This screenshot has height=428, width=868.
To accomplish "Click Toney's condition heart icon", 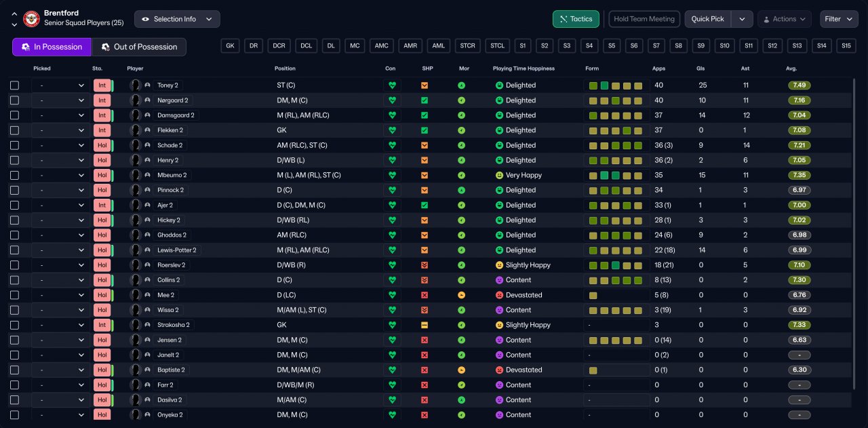I will (392, 85).
